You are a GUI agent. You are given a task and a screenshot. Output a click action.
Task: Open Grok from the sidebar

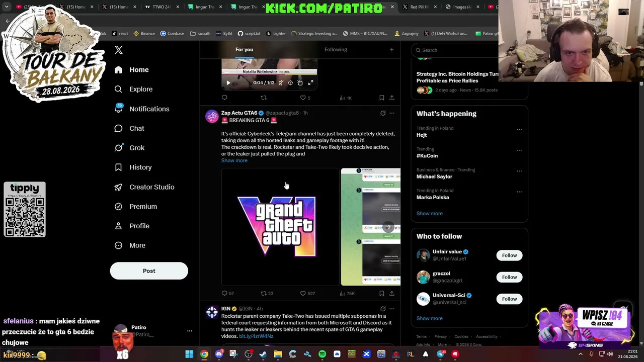click(129, 148)
